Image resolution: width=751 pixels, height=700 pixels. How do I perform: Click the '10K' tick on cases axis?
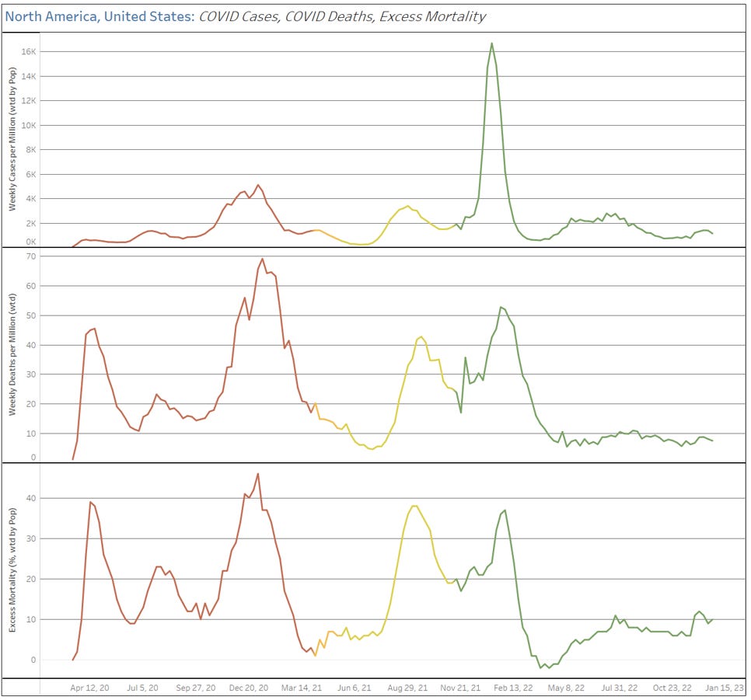click(x=29, y=125)
